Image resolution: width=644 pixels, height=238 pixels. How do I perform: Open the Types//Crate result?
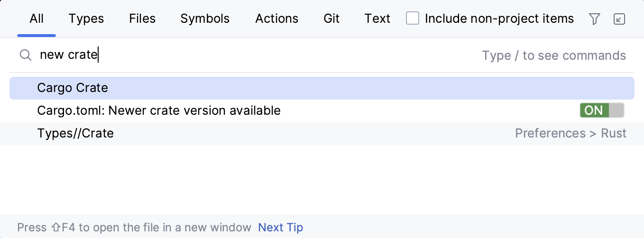pyautogui.click(x=75, y=134)
